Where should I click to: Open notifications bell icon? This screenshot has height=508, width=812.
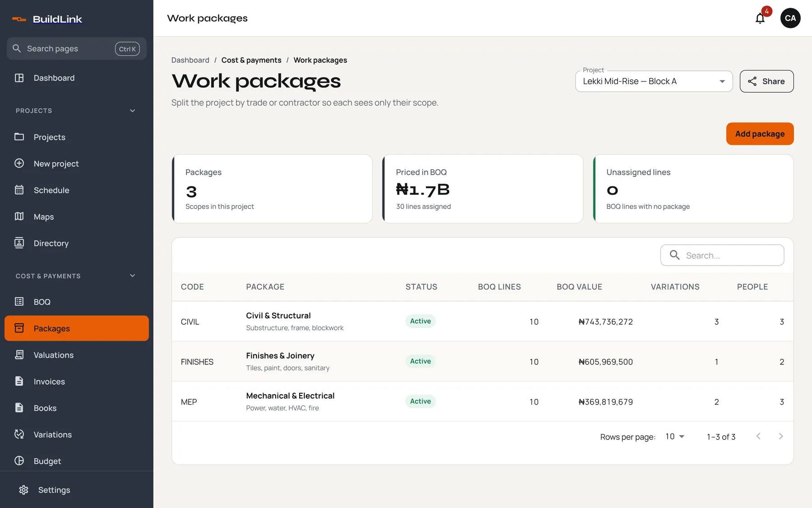[x=760, y=18]
